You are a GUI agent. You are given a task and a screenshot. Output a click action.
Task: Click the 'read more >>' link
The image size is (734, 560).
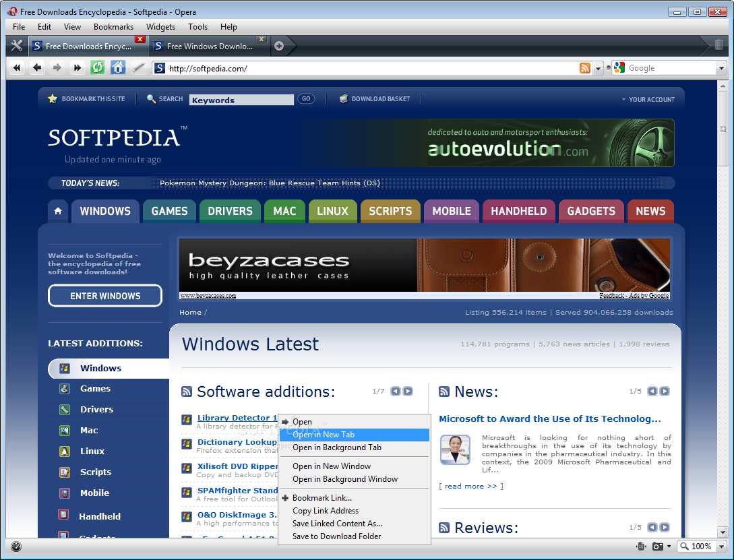[x=470, y=487]
